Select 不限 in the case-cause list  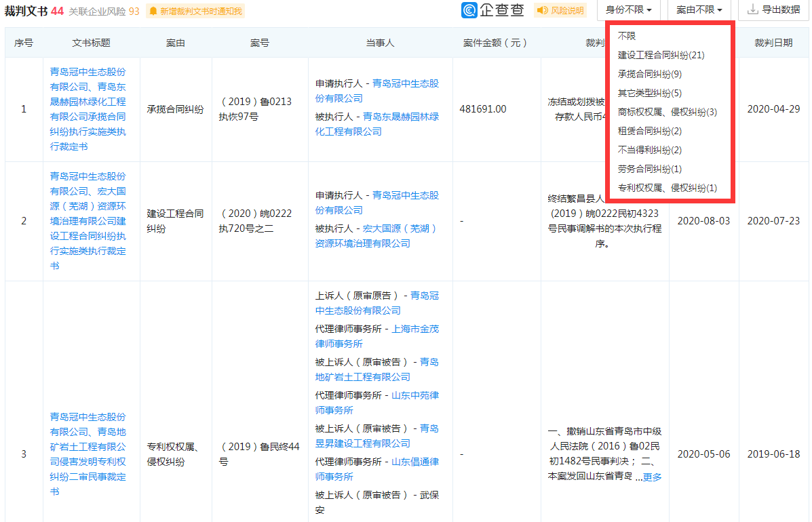point(627,36)
